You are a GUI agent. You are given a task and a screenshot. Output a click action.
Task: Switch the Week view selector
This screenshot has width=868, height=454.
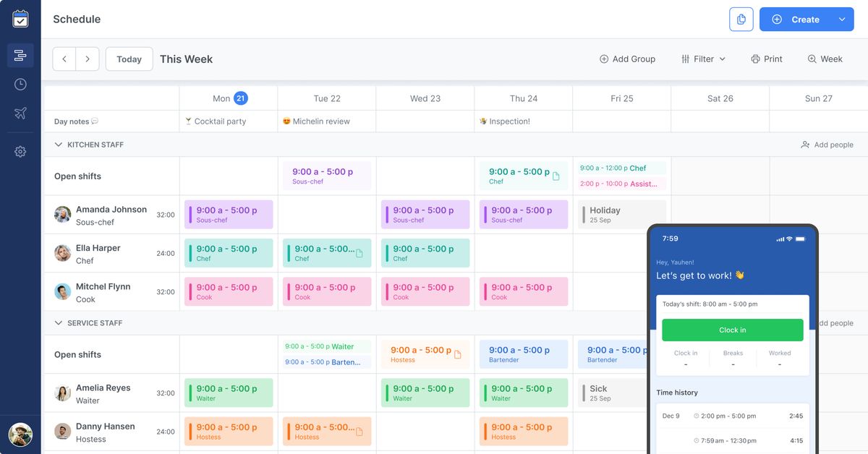click(x=825, y=59)
